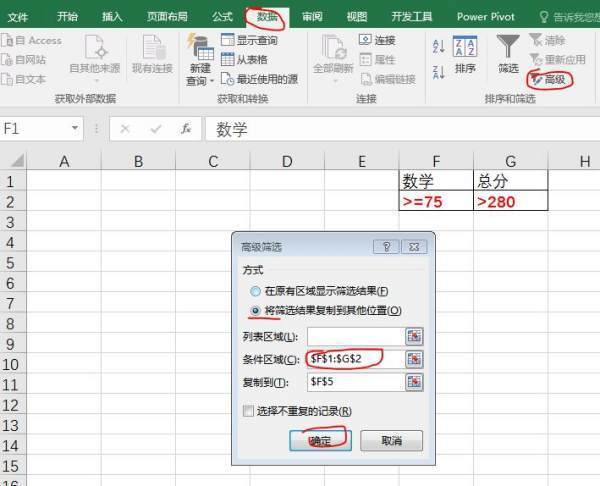Select cell F1 containing 数学
This screenshot has height=486, width=600.
coord(436,180)
